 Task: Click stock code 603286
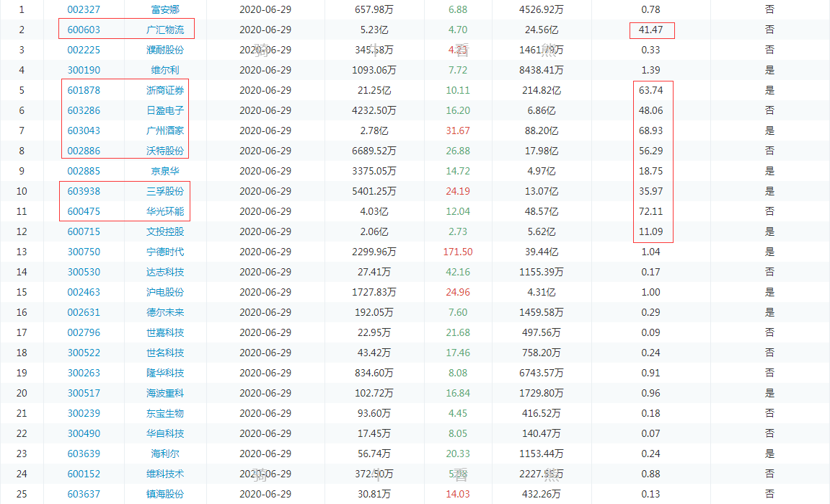84,110
